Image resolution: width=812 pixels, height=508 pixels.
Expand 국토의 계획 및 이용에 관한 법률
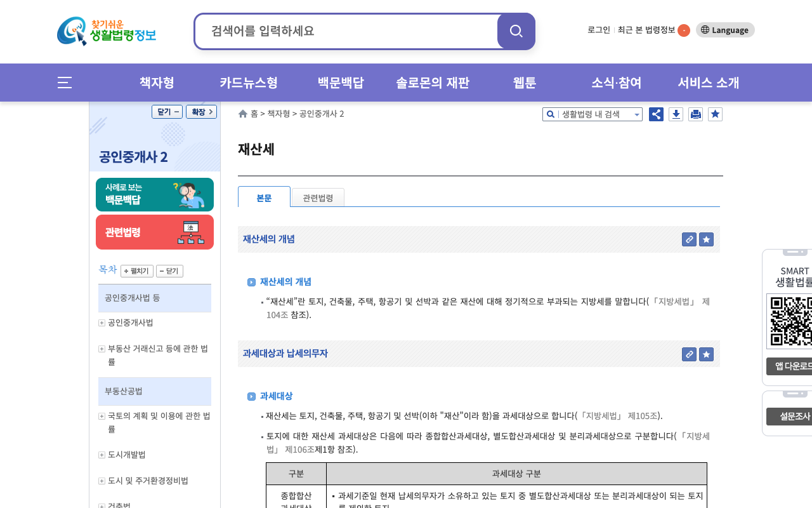point(101,416)
